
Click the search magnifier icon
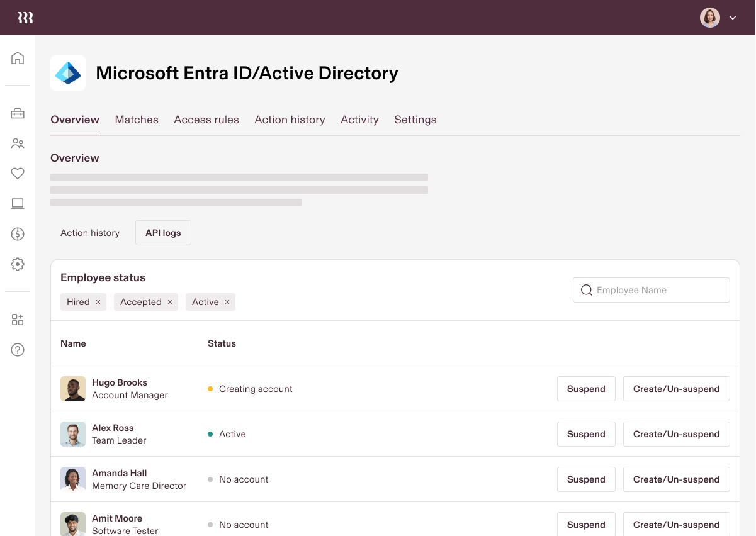click(x=587, y=290)
